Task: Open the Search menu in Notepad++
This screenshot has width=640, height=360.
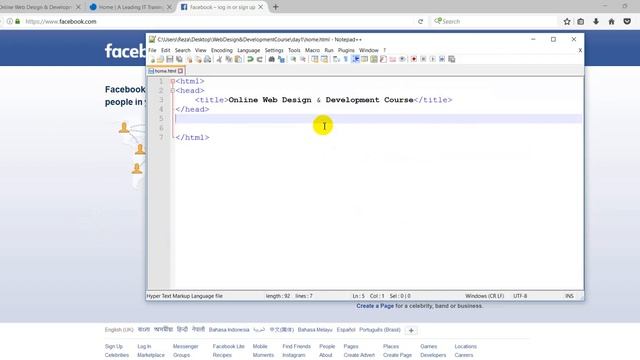Action: click(182, 50)
